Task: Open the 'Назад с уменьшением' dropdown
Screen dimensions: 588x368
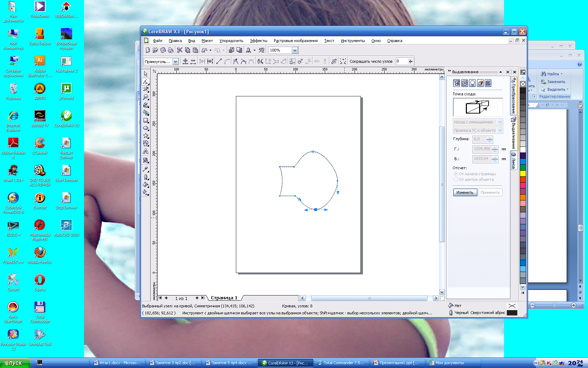Action: point(500,122)
